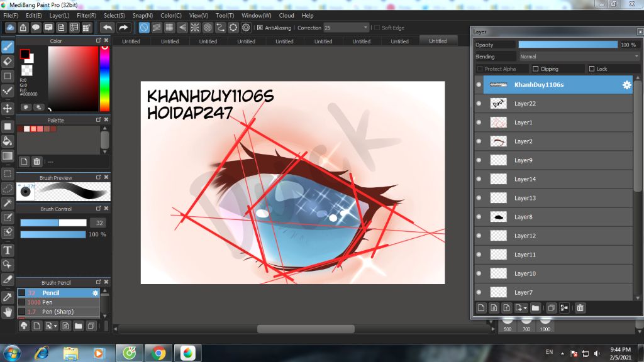The image size is (644, 362).
Task: Select the Gradient tool
Action: point(8,156)
